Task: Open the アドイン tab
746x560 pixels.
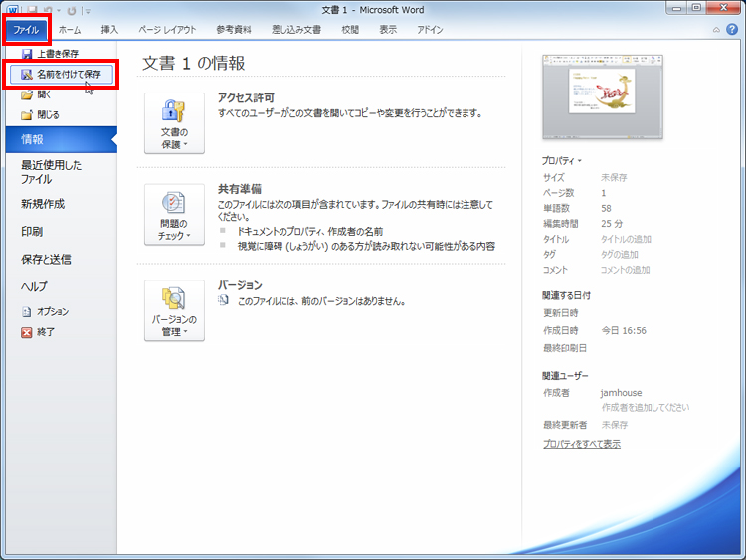Action: click(x=430, y=30)
